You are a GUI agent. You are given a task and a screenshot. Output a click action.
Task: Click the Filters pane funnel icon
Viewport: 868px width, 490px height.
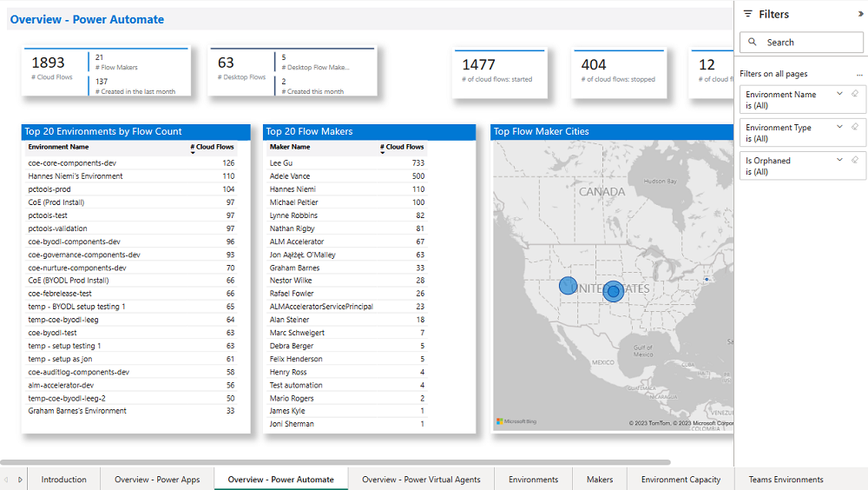point(748,14)
